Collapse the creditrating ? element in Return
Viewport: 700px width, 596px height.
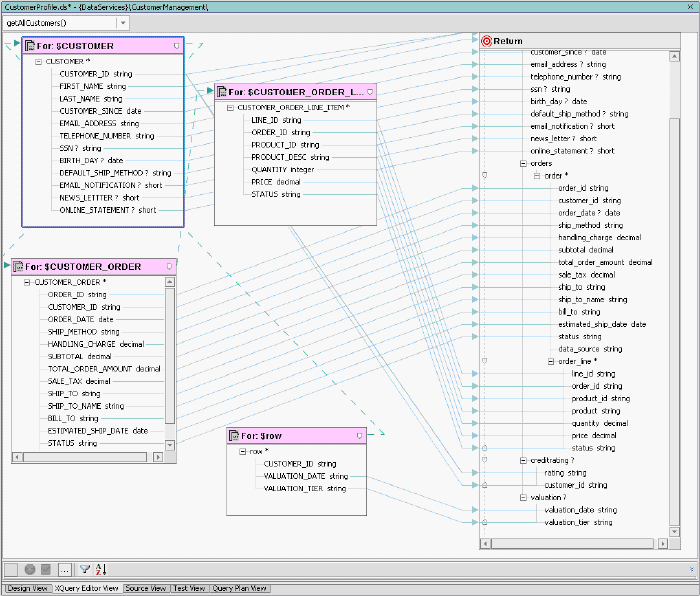(x=523, y=460)
